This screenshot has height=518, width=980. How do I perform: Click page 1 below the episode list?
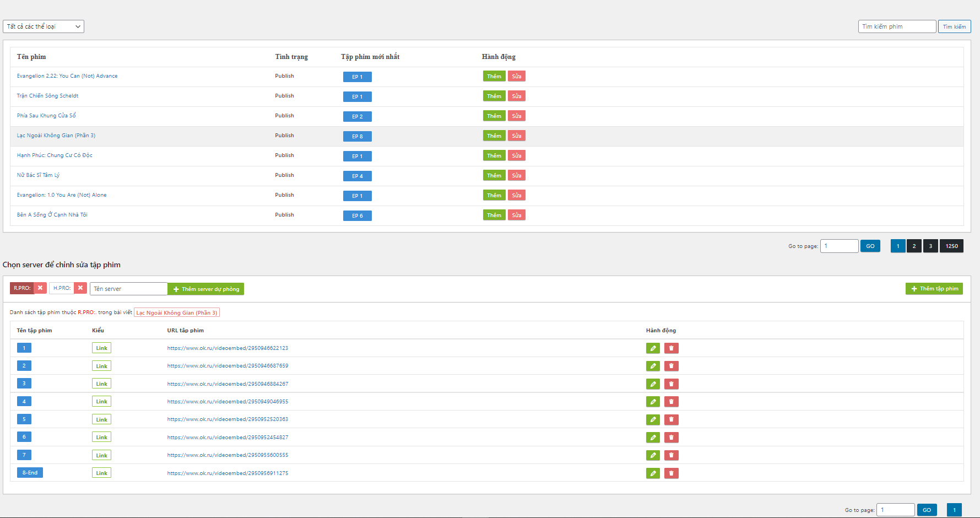(955, 510)
